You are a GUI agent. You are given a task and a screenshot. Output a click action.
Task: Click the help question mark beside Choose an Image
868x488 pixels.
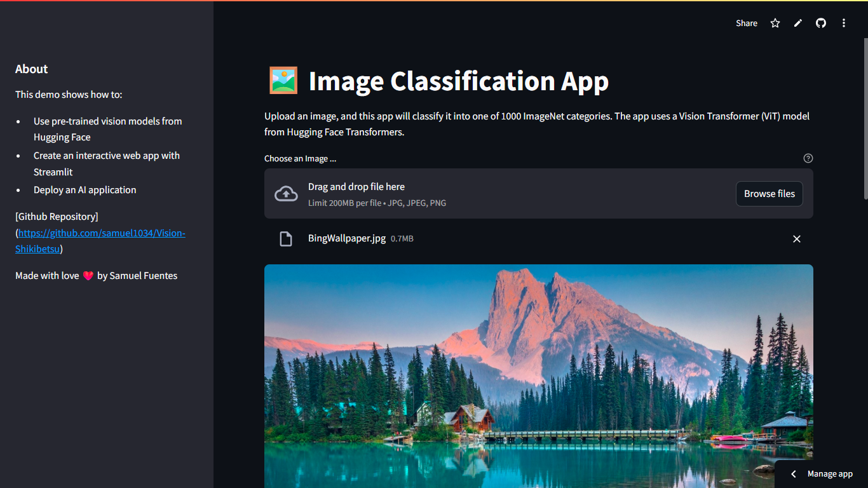click(x=808, y=158)
